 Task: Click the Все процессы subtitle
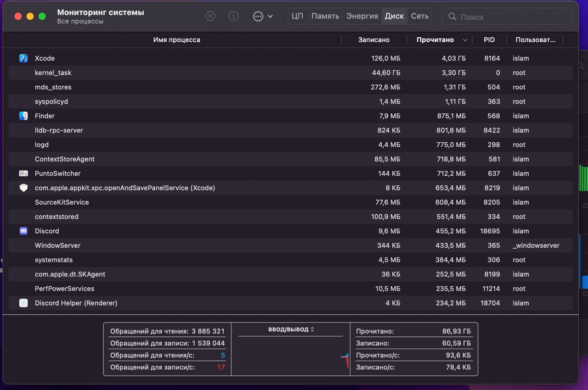tap(80, 22)
